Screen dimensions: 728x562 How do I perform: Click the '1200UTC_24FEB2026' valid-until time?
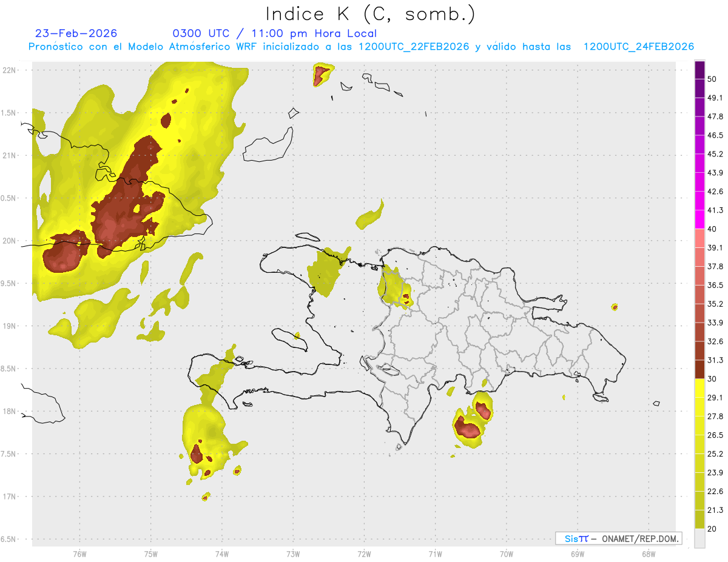coord(638,47)
